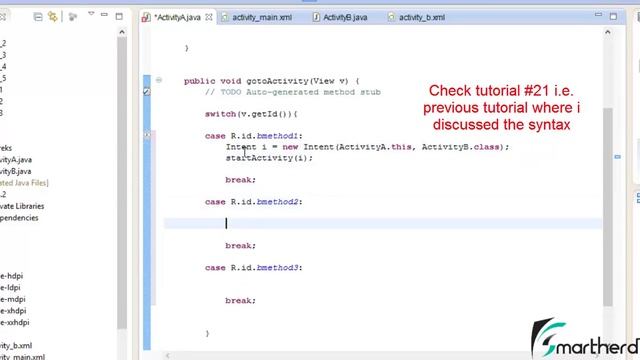Select the vityB.java file in explorer
Screen dimensions: 640x360
coord(16,171)
